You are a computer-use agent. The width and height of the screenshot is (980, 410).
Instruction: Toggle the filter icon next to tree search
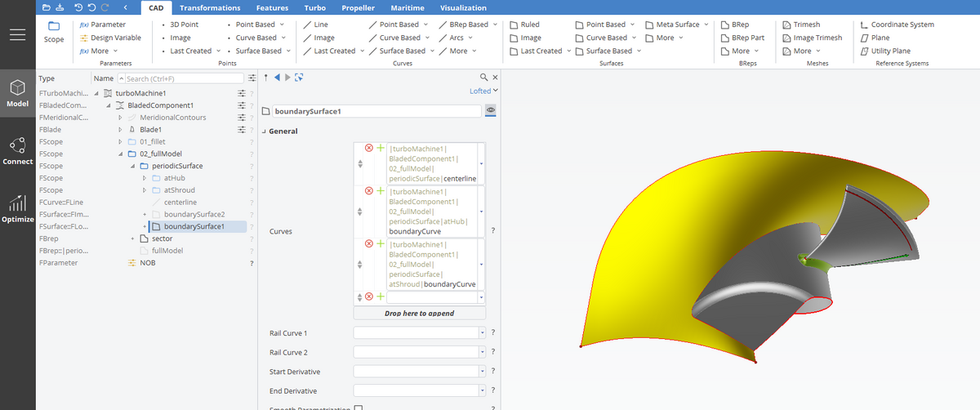[x=252, y=78]
